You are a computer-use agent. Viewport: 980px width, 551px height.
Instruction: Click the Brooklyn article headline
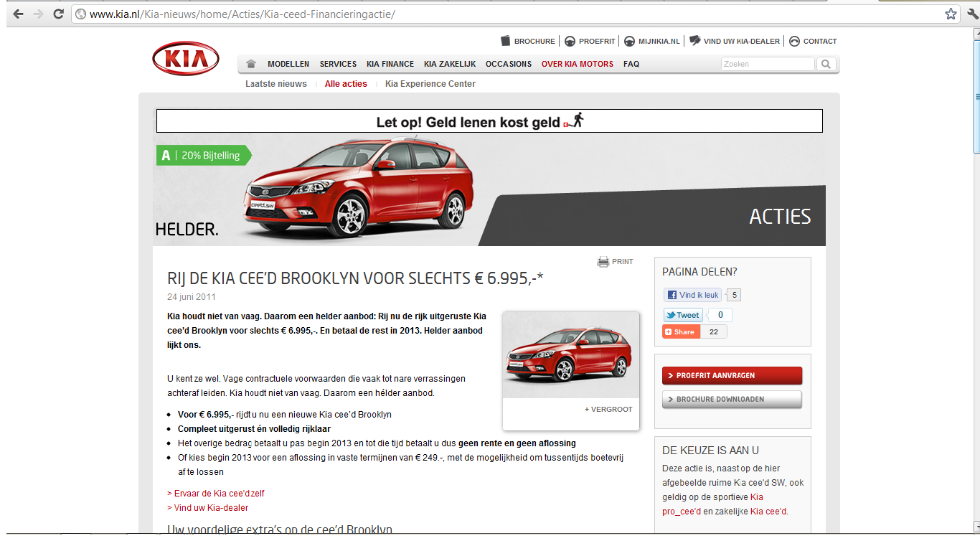pos(355,278)
